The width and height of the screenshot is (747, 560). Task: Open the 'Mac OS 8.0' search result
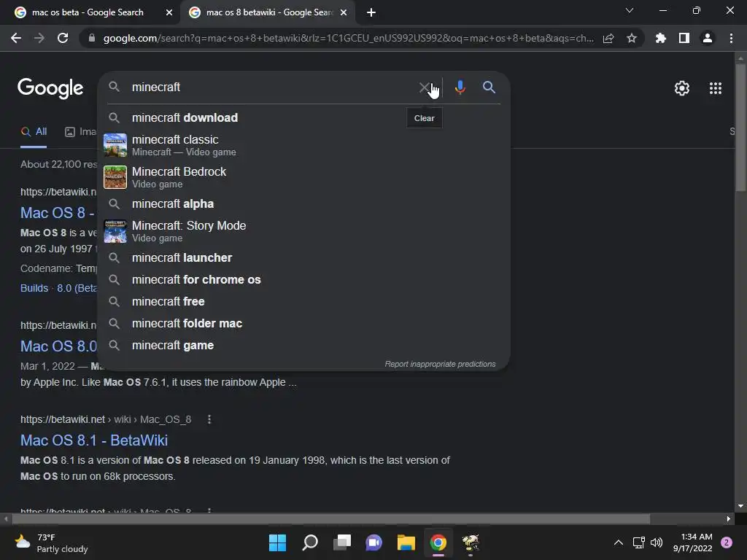58,346
